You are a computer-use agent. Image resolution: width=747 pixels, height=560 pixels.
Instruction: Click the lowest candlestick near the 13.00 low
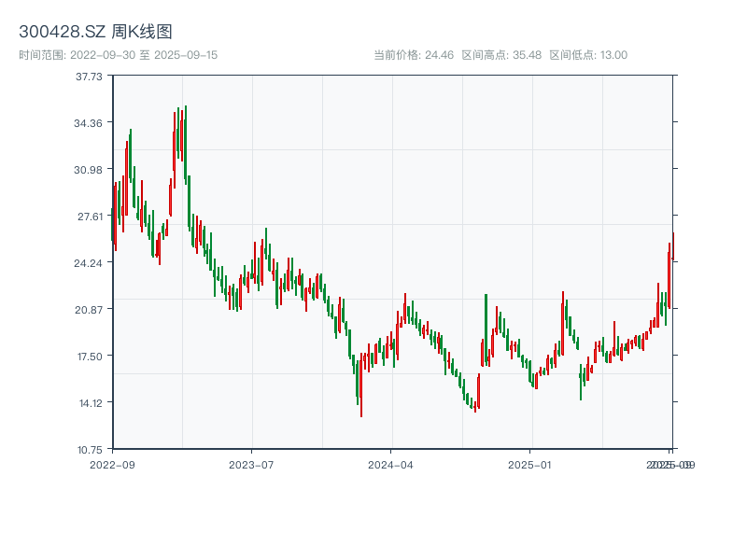coord(361,401)
